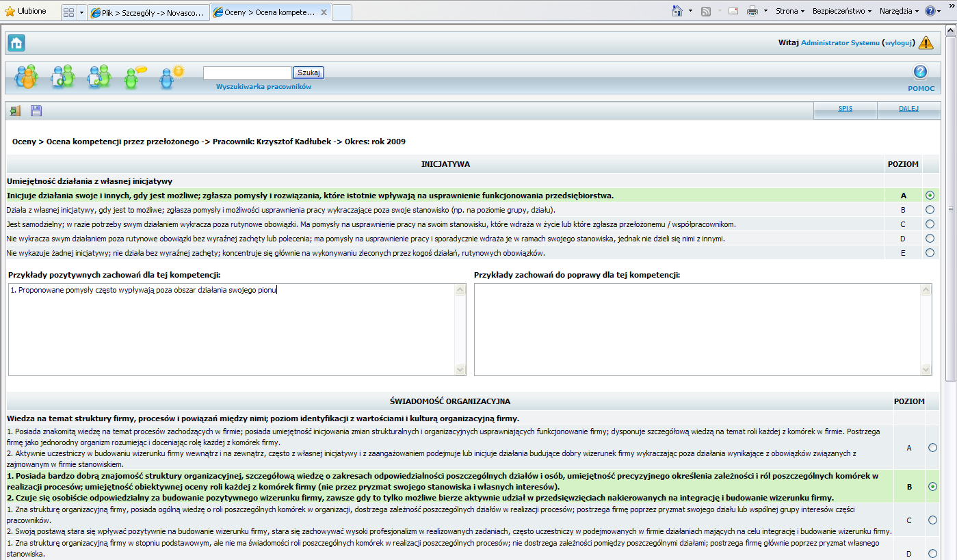Click up arrow of behaviors-to-improve textarea scrollbar

(926, 289)
